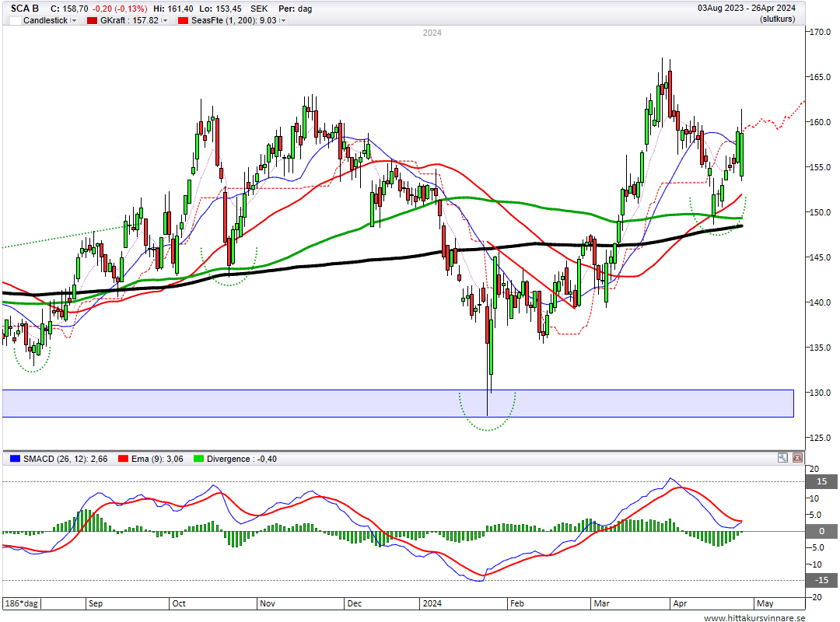This screenshot has height=622, width=840.
Task: Click the 140.0 price axis label
Action: coord(820,302)
